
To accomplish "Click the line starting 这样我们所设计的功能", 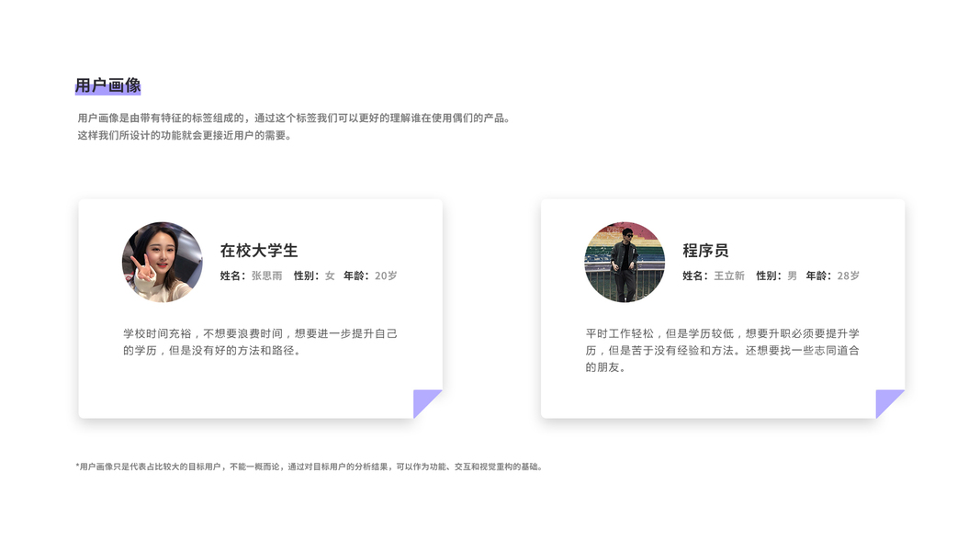I will pyautogui.click(x=185, y=136).
